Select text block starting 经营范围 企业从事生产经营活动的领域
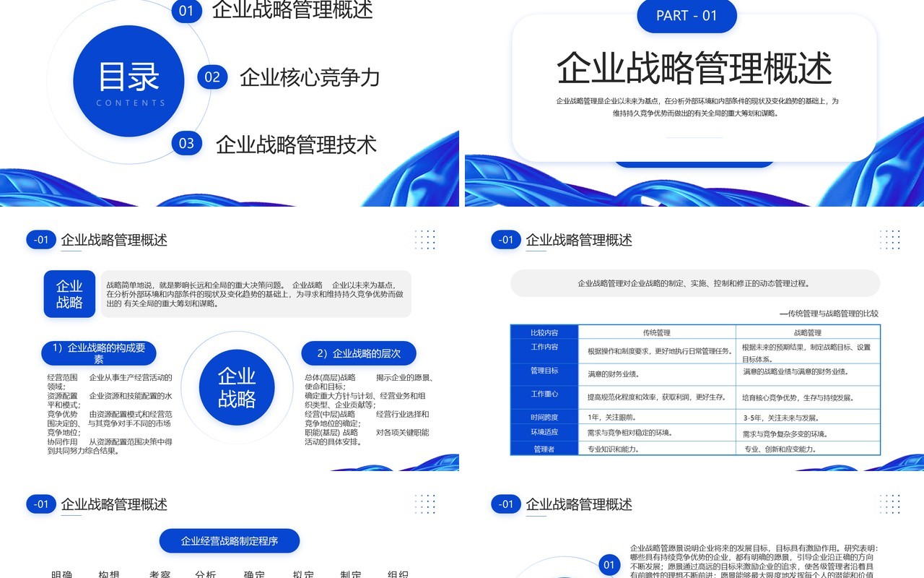Viewport: 924px width, 578px height. tap(110, 414)
